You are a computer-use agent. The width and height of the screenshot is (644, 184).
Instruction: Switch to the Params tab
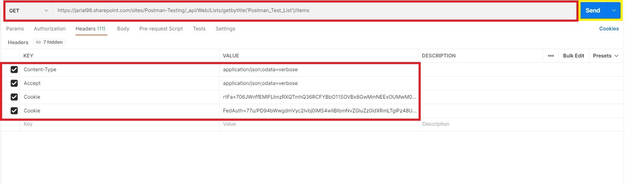click(x=15, y=29)
